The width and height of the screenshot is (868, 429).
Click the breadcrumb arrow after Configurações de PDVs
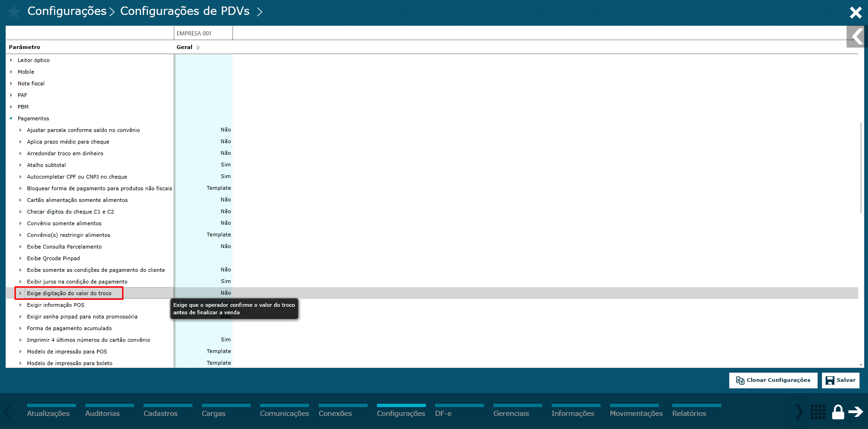coord(260,12)
